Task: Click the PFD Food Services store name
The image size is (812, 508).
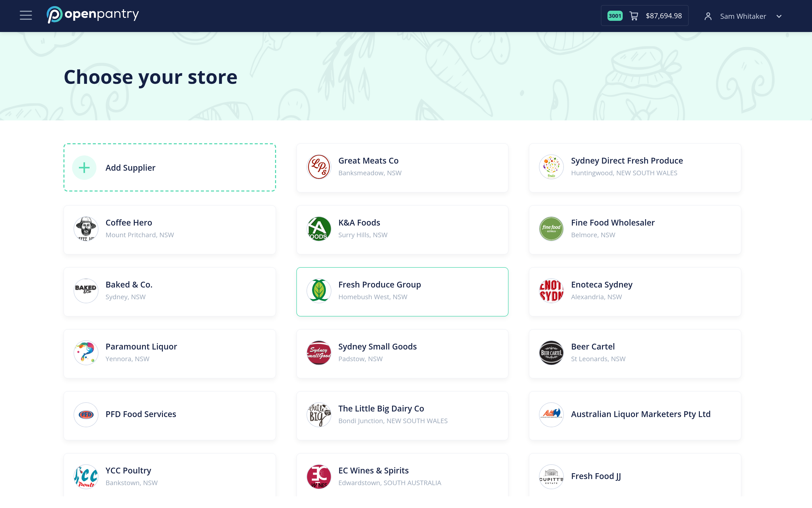Action: pos(141,414)
